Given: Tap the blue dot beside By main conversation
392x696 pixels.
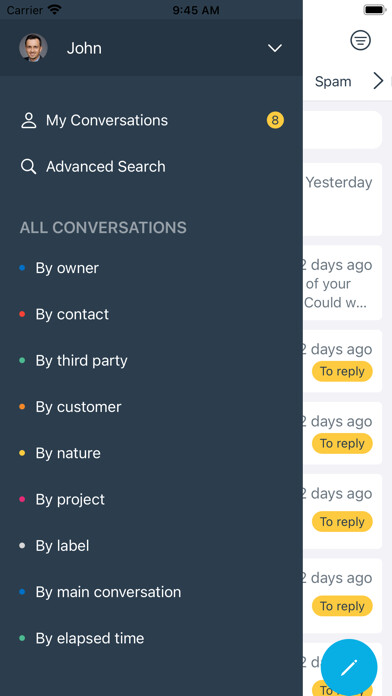Looking at the screenshot, I should point(22,592).
